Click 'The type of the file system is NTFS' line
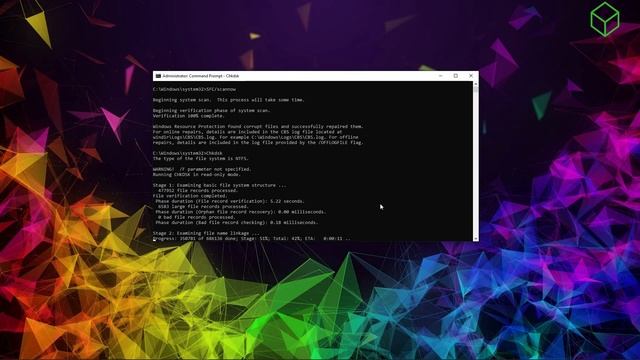Screen dimensions: 640x360 (200, 158)
